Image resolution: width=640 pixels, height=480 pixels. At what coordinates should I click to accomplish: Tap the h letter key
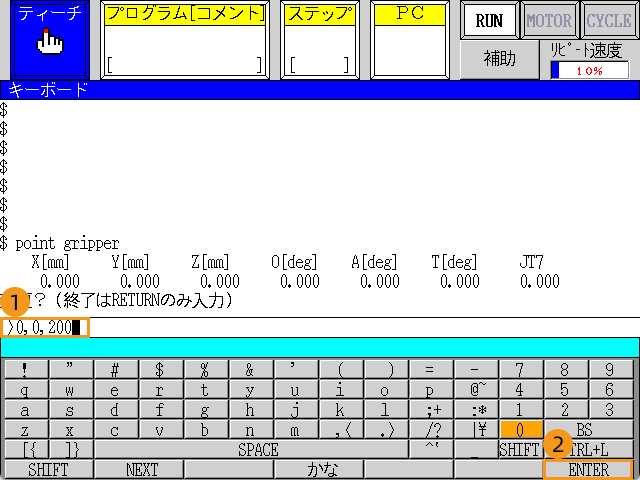pos(251,410)
